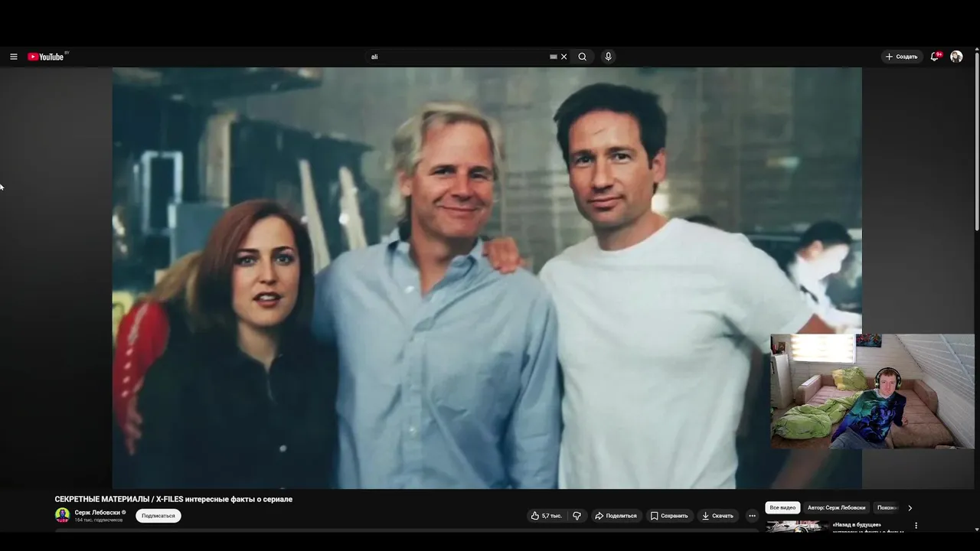
Task: Click '164 тыс. подписчиков' subscriber count
Action: 99,520
